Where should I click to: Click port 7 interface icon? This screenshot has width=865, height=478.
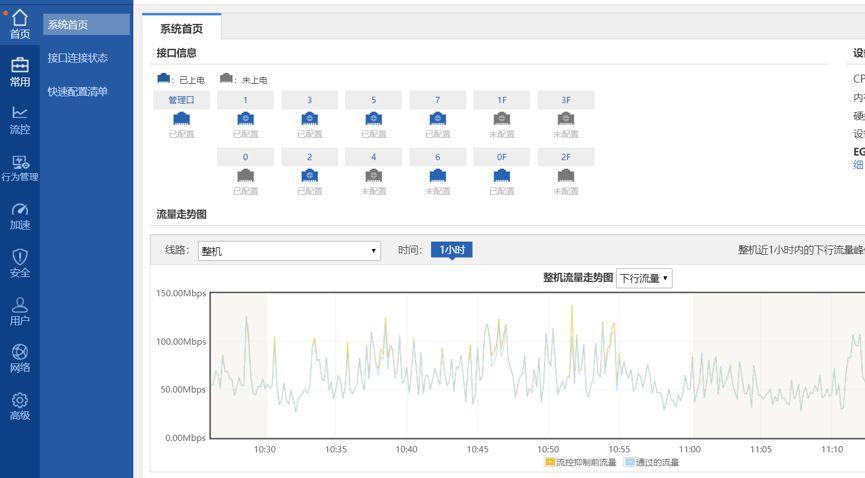[x=437, y=119]
